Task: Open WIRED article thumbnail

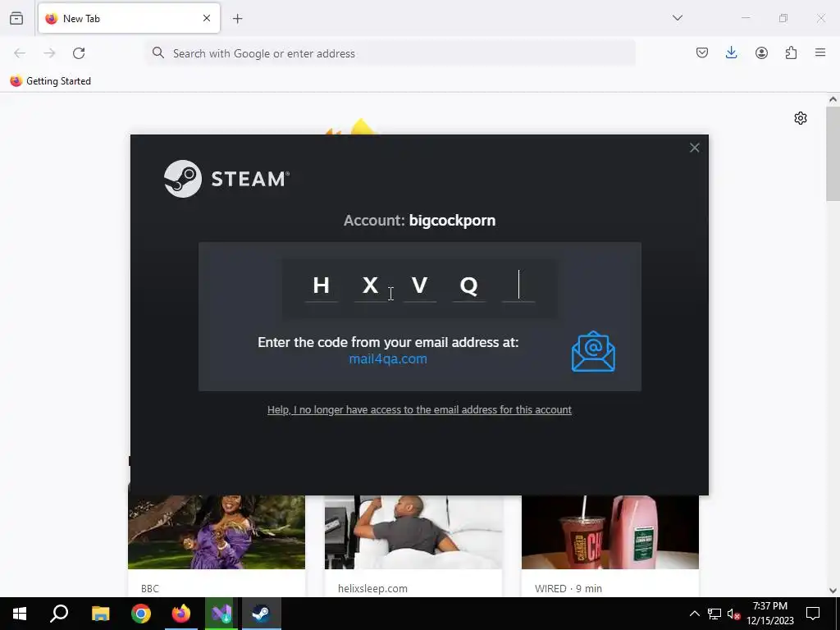Action: 610,532
